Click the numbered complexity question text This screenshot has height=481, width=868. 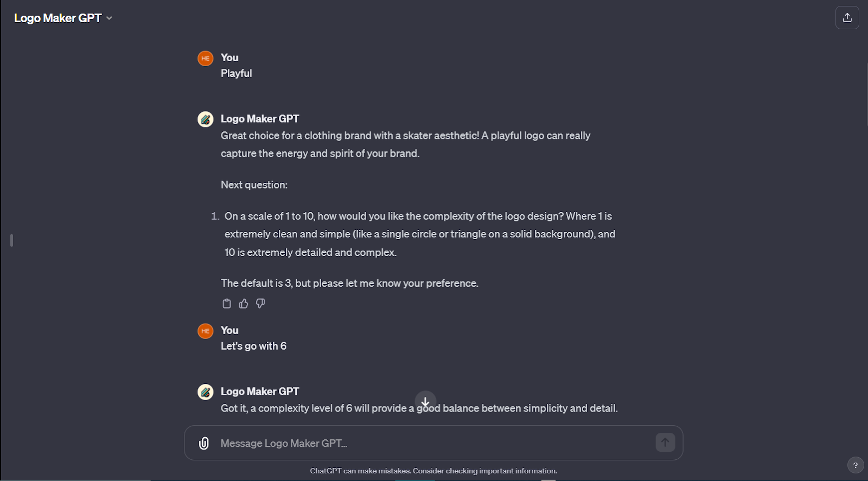tap(418, 234)
